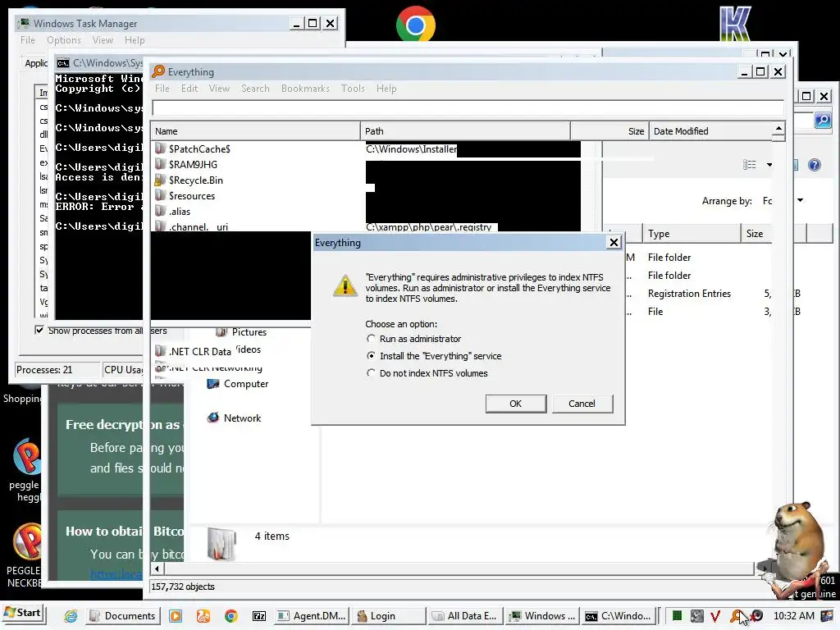Switch to Windows Task Manager taskbar button
840x630 pixels.
(x=543, y=616)
